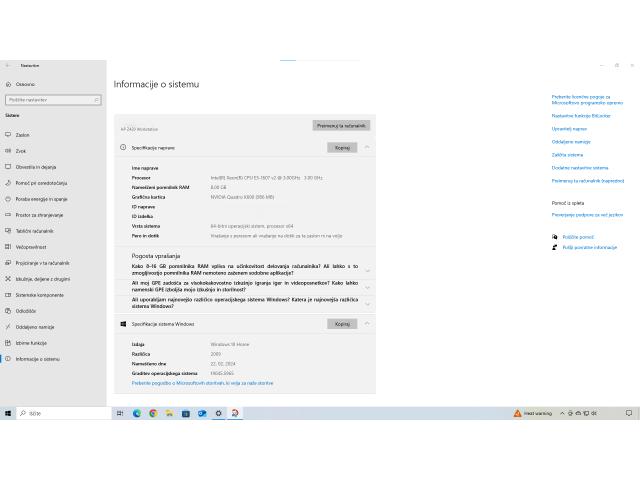The width and height of the screenshot is (640, 480).
Task: Select the Windows 10 Home edition value
Action: (x=230, y=344)
